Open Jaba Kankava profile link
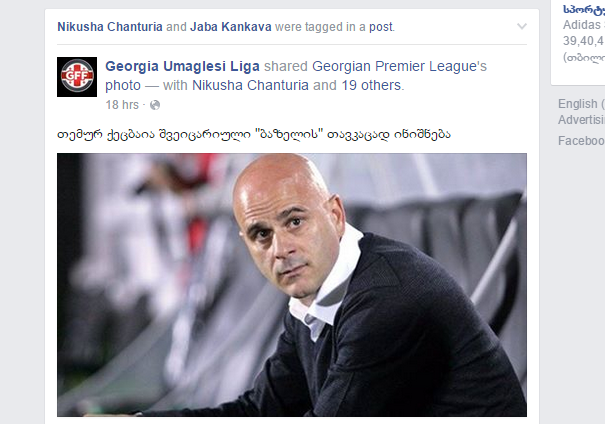 click(230, 27)
